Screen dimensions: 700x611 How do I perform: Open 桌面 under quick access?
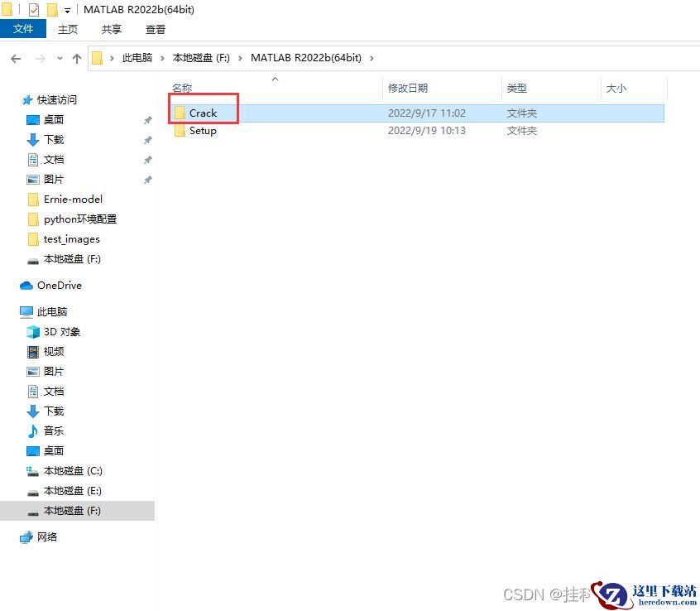[x=54, y=120]
